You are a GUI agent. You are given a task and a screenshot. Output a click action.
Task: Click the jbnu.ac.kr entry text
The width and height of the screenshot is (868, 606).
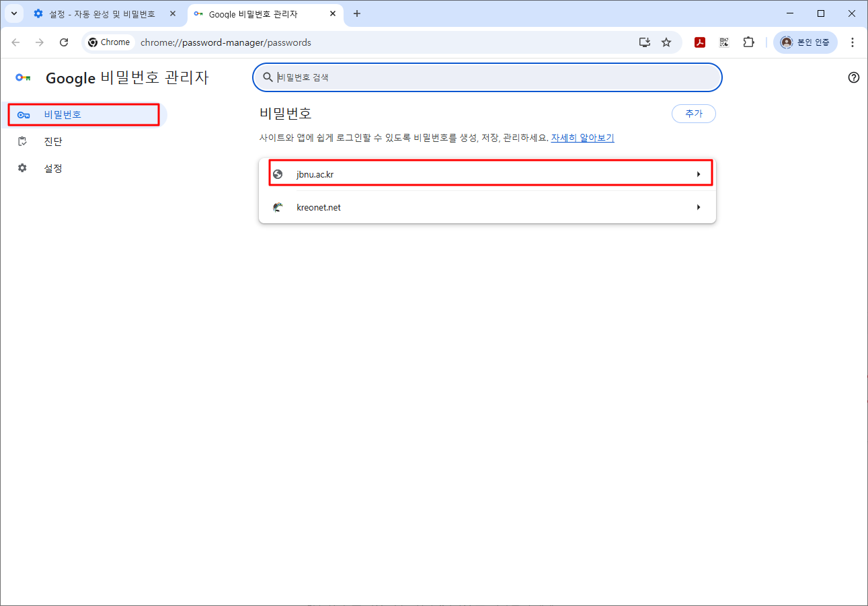pyautogui.click(x=315, y=175)
